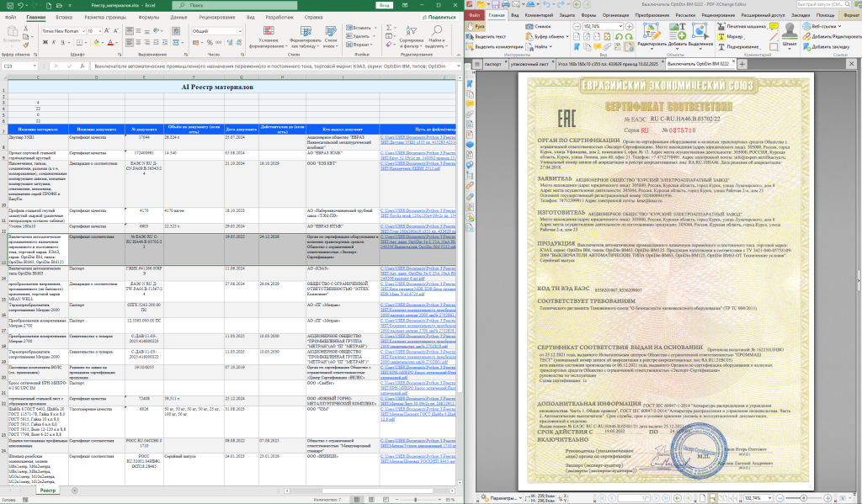Select the Печатная машинка typewriter tool
This screenshot has height=504, width=862.
(742, 26)
